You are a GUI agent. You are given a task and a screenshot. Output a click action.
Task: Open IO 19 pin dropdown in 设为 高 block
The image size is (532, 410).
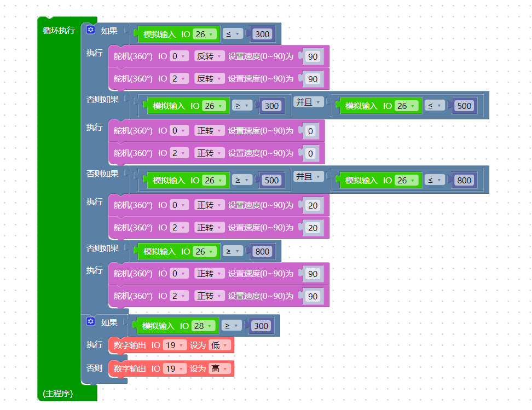175,368
